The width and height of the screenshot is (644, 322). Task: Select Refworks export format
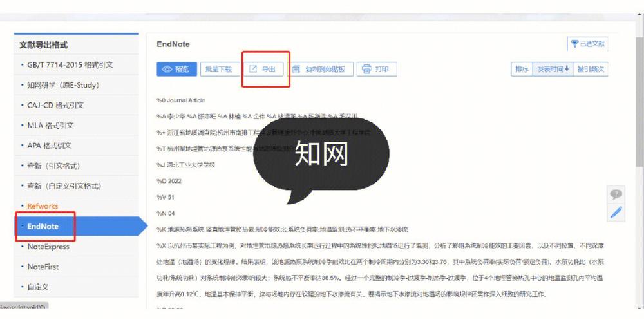tap(77, 206)
